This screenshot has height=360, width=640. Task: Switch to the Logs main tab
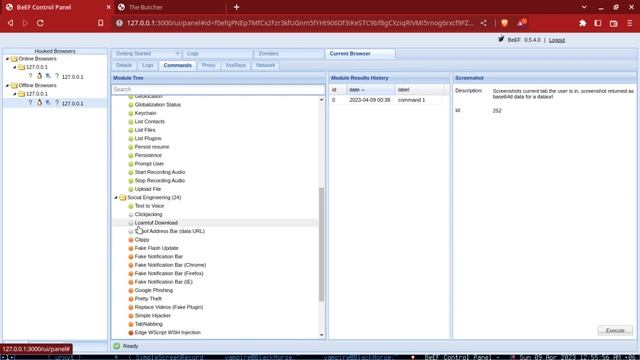click(x=218, y=53)
